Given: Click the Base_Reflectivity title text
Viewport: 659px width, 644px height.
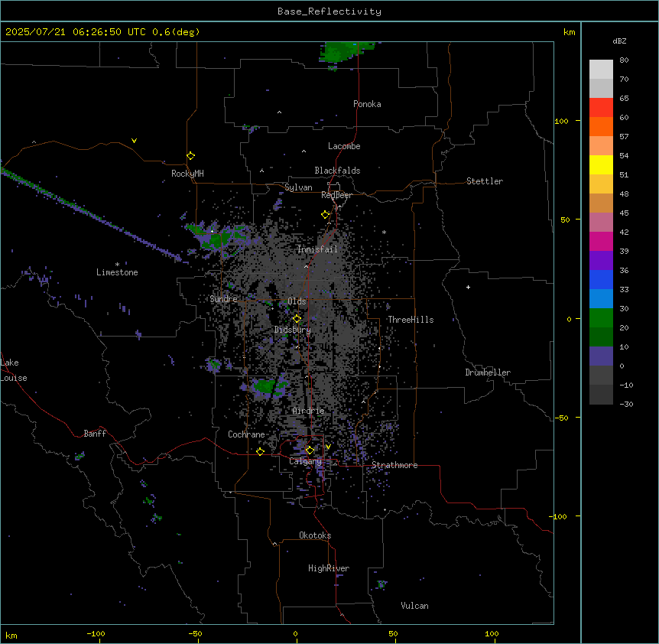Looking at the screenshot, I should point(329,11).
